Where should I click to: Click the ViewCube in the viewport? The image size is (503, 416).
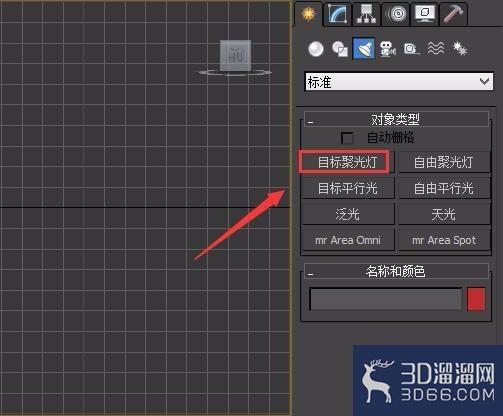click(235, 57)
